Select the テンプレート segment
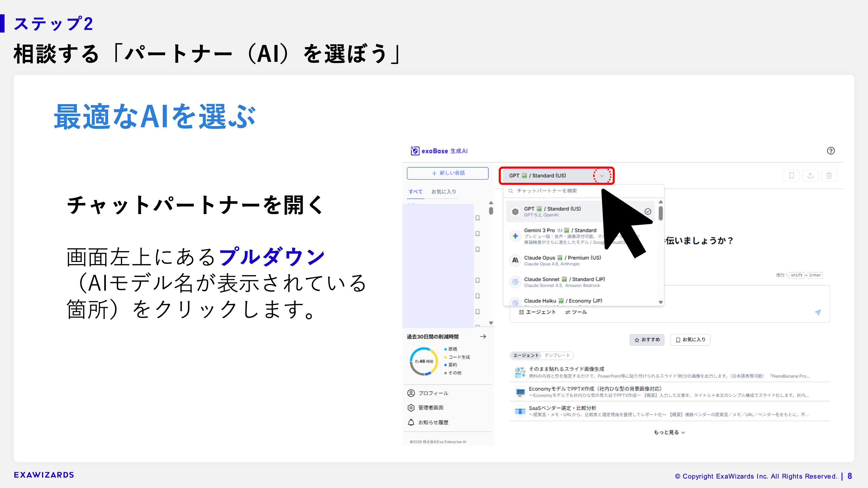 coord(557,355)
